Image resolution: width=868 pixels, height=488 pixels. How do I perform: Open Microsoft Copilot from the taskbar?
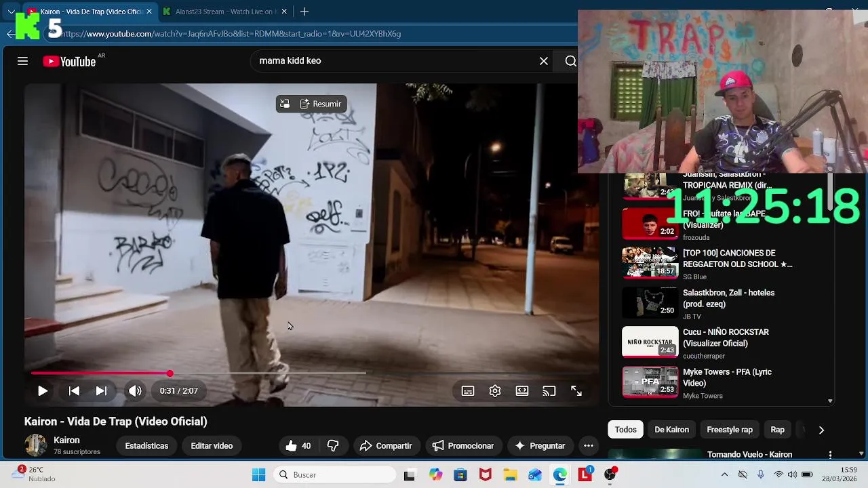(435, 475)
